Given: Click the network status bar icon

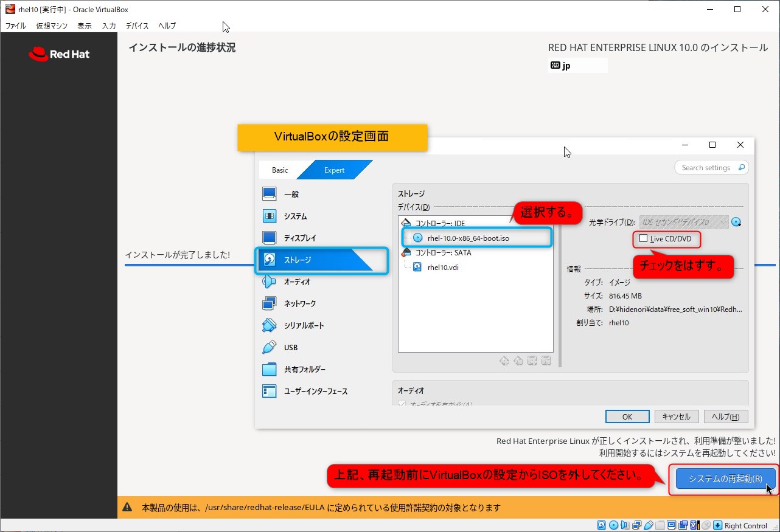Looking at the screenshot, I should tap(636, 525).
